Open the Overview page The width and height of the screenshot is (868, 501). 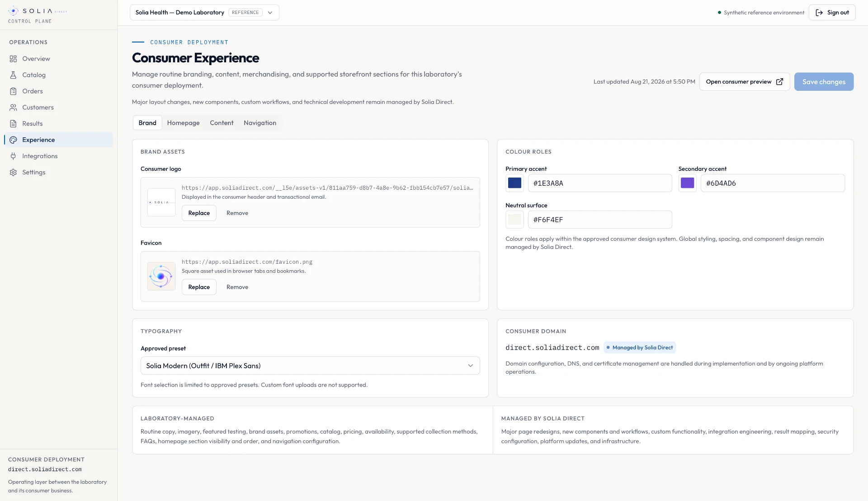pyautogui.click(x=58, y=59)
